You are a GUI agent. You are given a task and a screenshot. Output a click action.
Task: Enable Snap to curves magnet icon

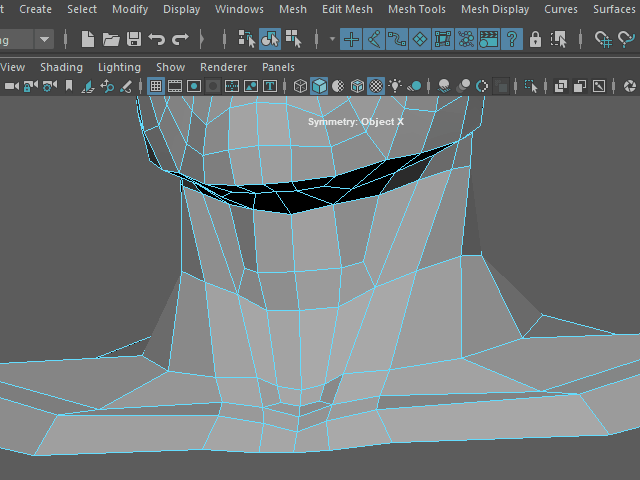[x=627, y=40]
